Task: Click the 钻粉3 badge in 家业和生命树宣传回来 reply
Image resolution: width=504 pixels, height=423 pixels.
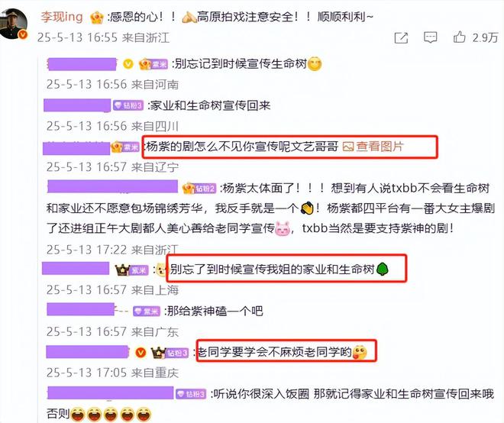Action: pyautogui.click(x=128, y=105)
